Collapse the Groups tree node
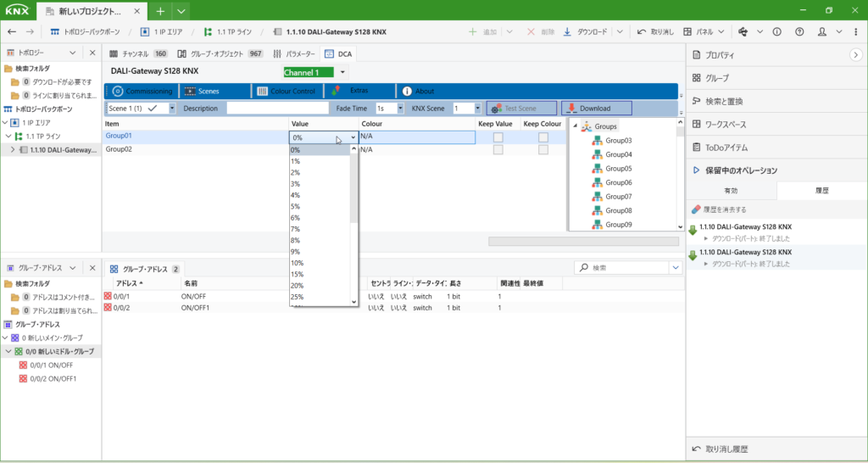This screenshot has width=868, height=463. coord(575,126)
